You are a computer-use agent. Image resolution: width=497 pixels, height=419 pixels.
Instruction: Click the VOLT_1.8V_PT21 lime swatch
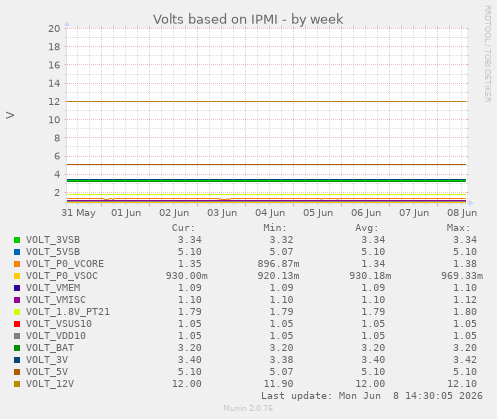(17, 312)
